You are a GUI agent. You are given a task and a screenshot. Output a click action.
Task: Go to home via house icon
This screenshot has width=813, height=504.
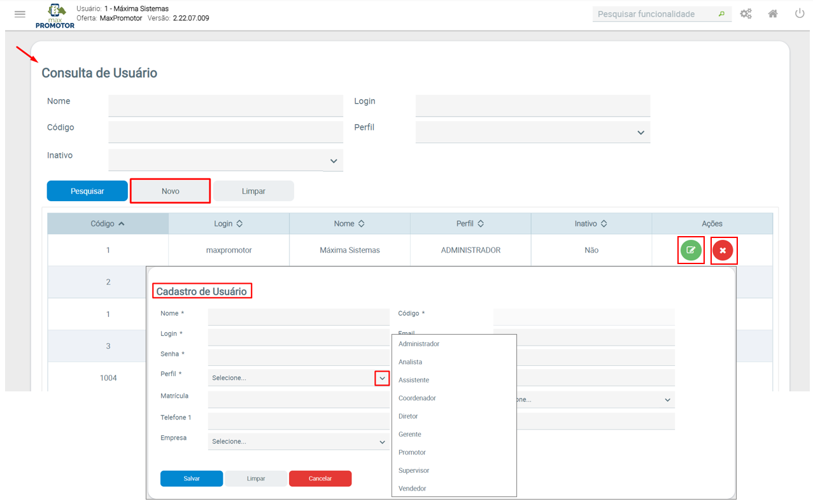pos(773,14)
